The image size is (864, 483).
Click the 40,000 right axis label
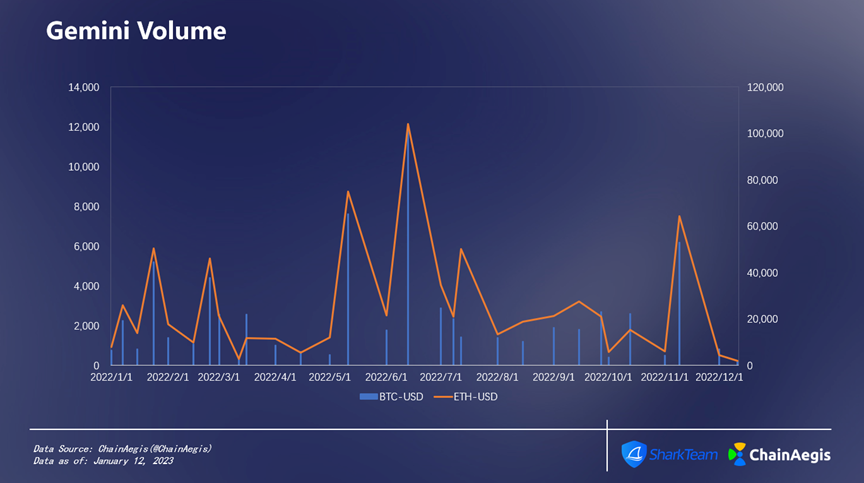coord(763,273)
